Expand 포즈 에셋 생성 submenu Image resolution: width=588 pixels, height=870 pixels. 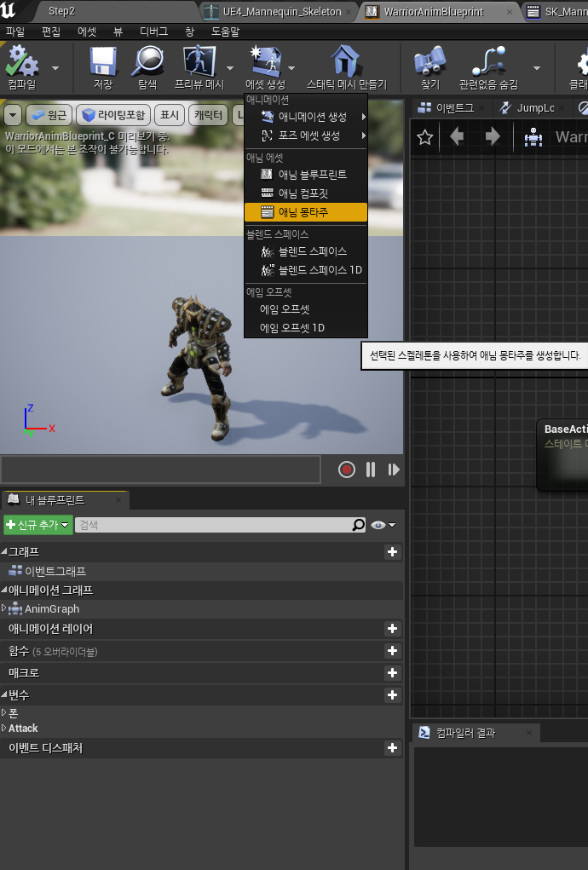coord(306,135)
